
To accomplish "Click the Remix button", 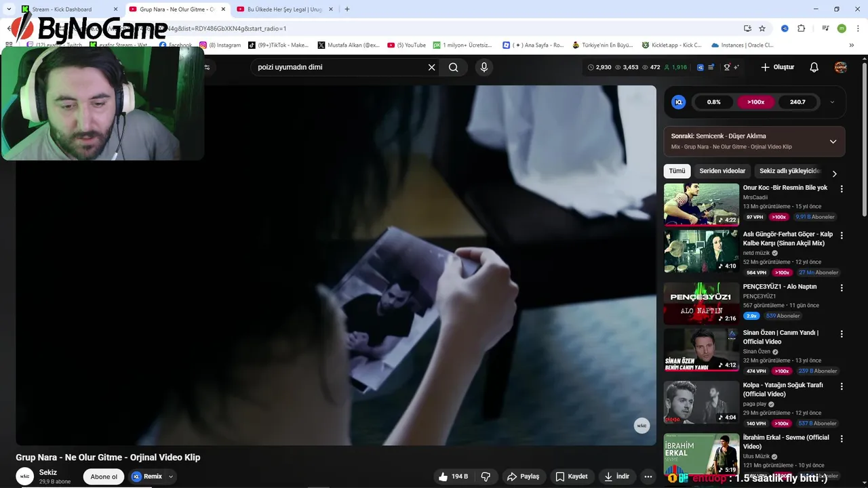I will tap(147, 476).
